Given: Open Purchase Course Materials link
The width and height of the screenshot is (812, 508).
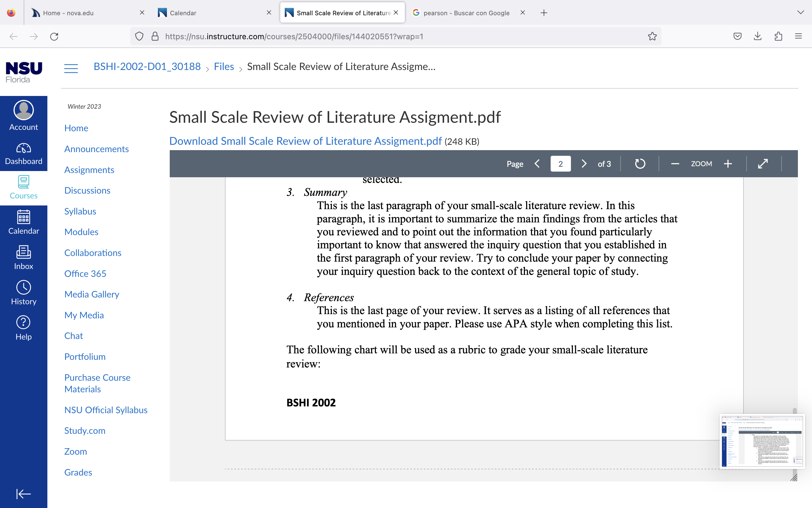Looking at the screenshot, I should pyautogui.click(x=97, y=383).
